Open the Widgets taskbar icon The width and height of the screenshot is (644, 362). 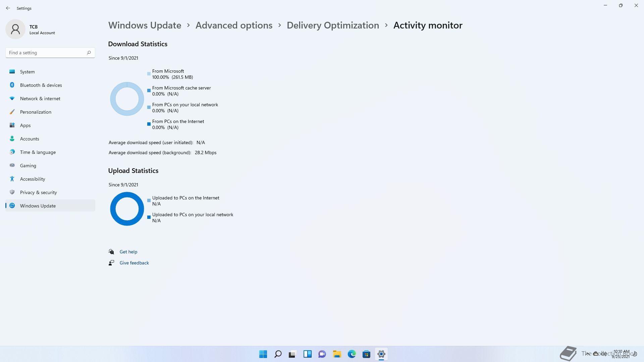point(307,354)
